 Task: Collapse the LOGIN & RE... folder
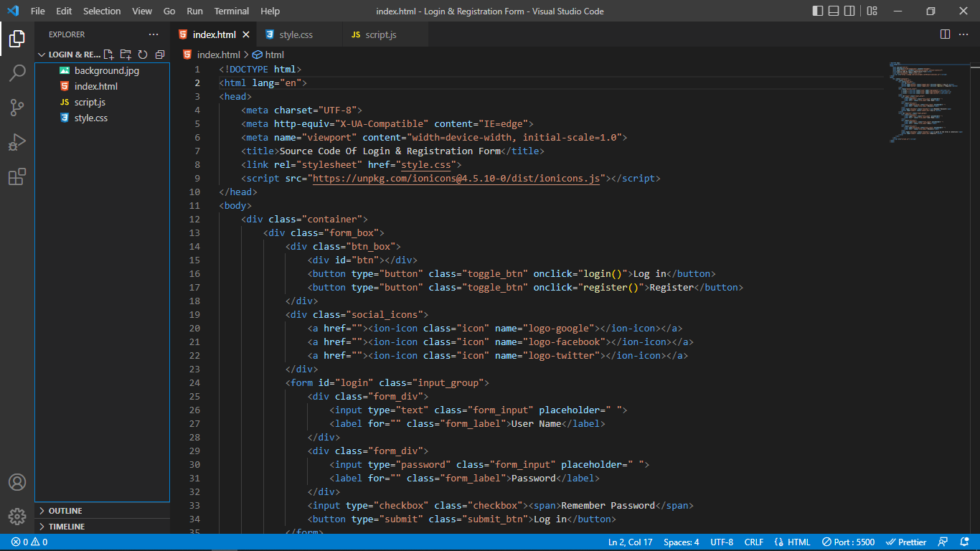[x=42, y=54]
